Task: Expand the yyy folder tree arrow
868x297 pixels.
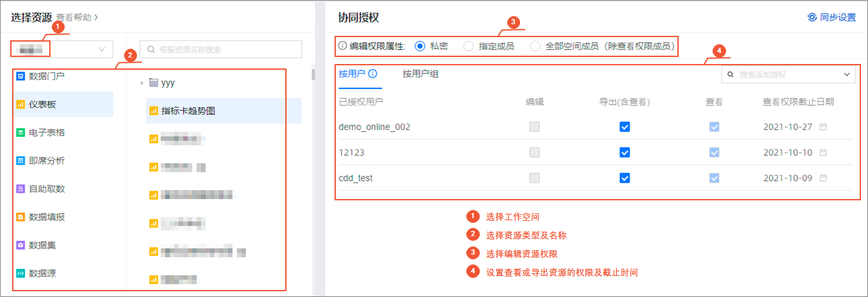Action: [x=141, y=83]
